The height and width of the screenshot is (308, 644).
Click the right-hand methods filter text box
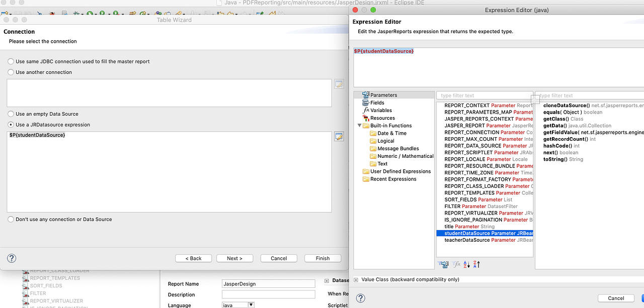coord(589,95)
